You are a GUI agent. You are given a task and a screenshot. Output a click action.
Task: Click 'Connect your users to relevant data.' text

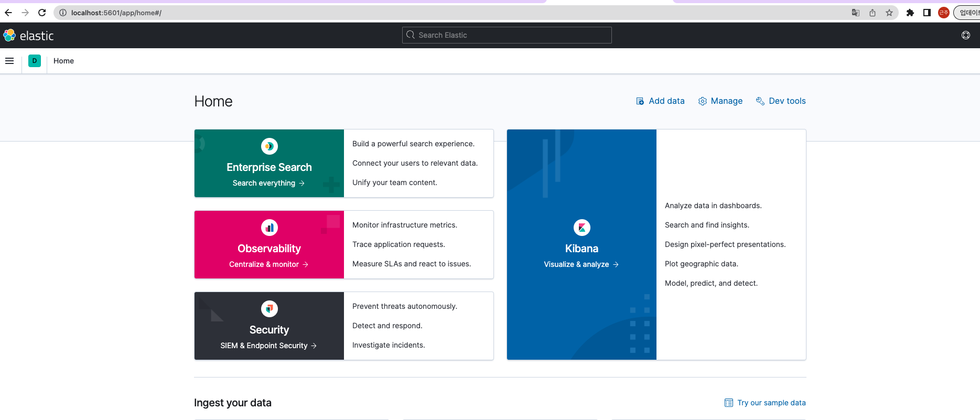pos(415,163)
